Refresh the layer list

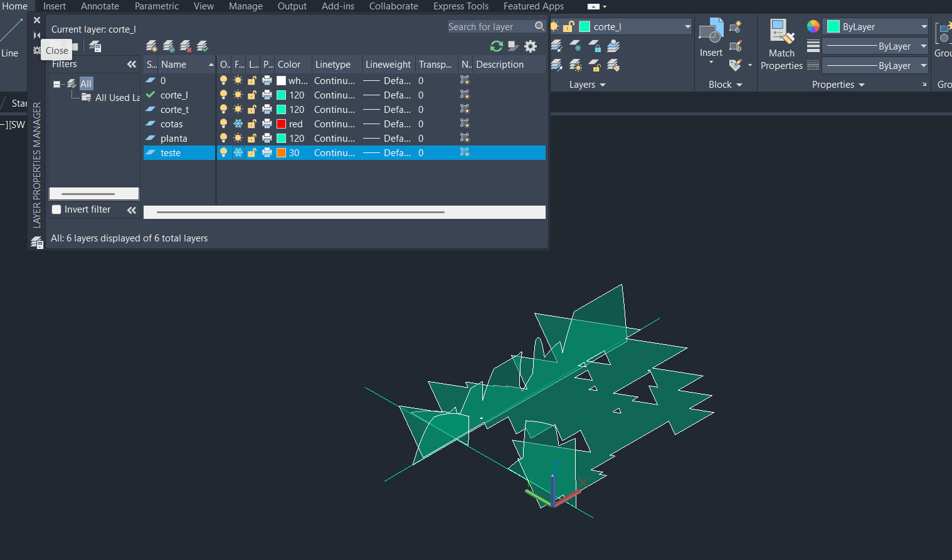tap(496, 46)
